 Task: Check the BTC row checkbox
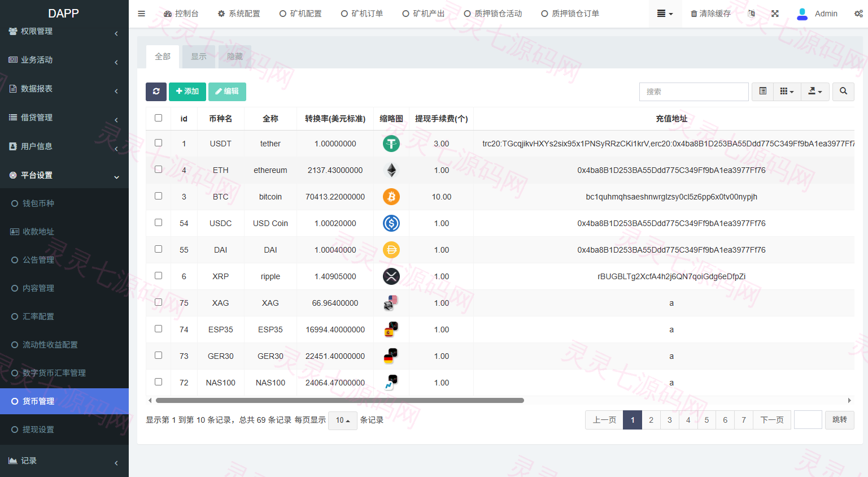(158, 196)
